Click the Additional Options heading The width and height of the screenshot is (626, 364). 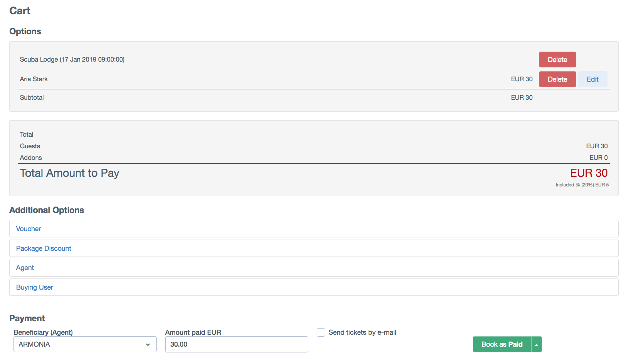pyautogui.click(x=47, y=210)
